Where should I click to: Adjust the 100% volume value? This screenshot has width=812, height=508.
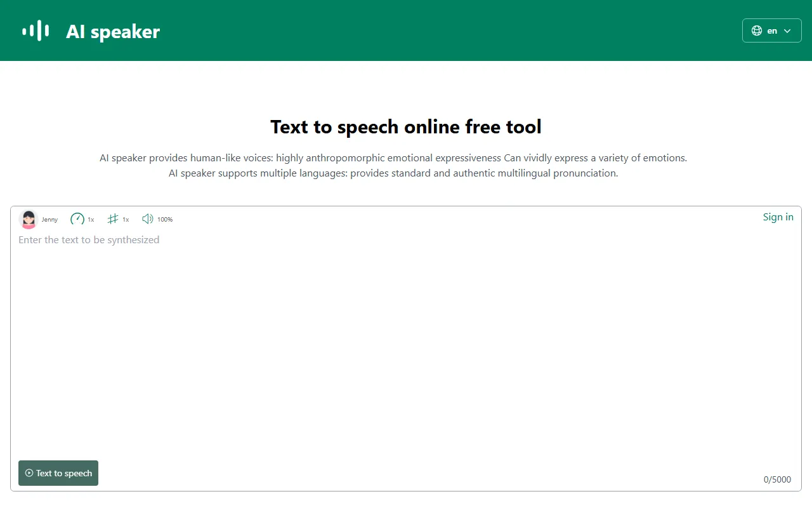click(165, 220)
